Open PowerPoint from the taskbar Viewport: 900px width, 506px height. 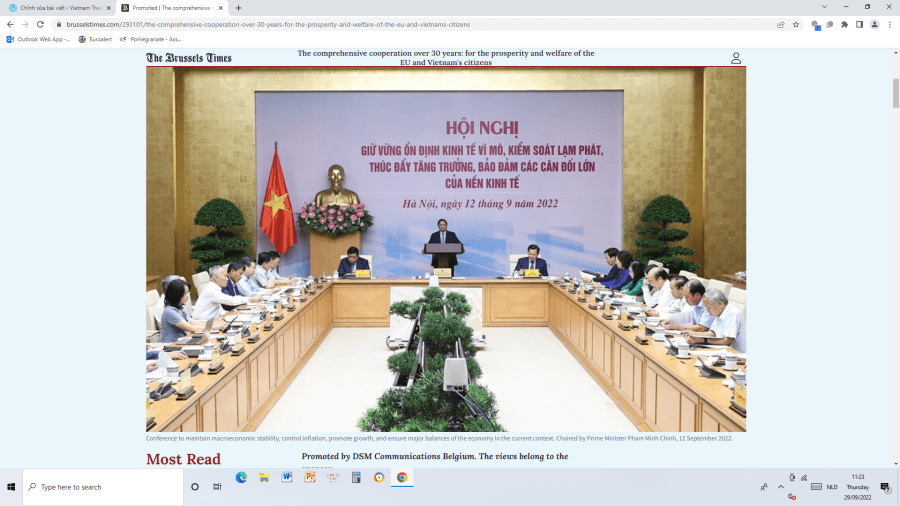pyautogui.click(x=310, y=477)
